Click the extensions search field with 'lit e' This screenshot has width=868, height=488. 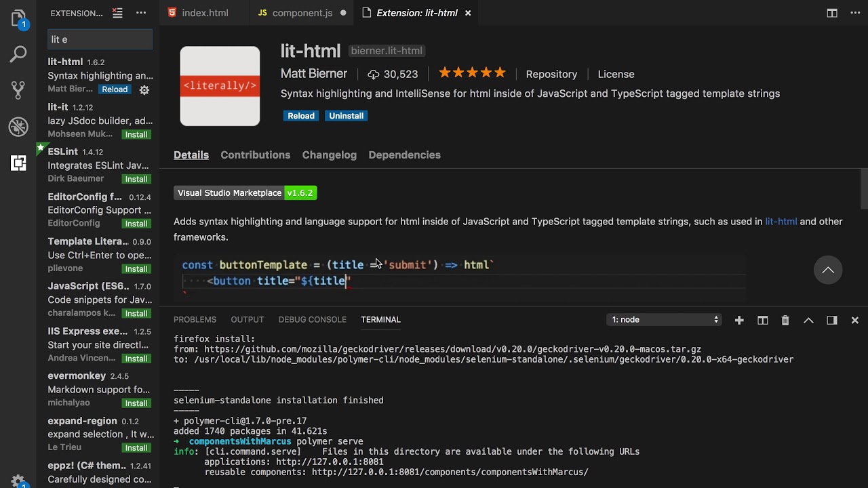tap(100, 39)
